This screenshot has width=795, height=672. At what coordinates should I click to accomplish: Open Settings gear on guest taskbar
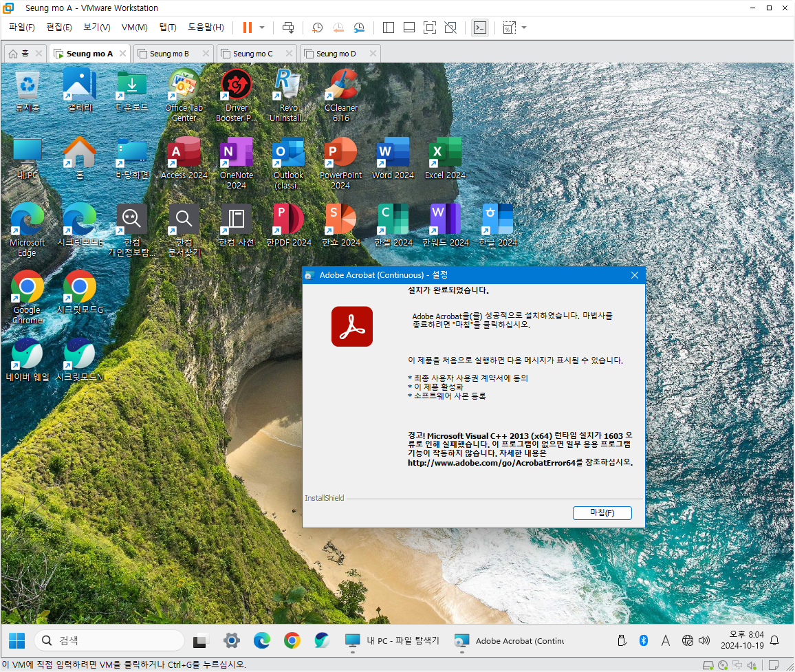click(x=232, y=640)
